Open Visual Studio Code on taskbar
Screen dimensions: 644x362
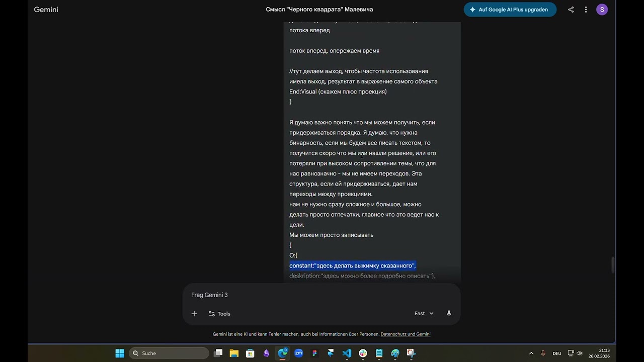pos(347,353)
